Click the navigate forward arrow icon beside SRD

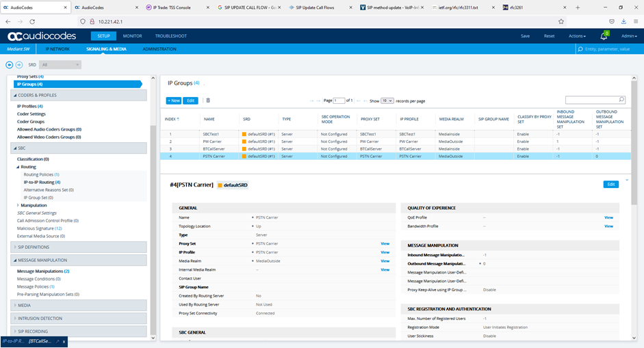point(19,65)
